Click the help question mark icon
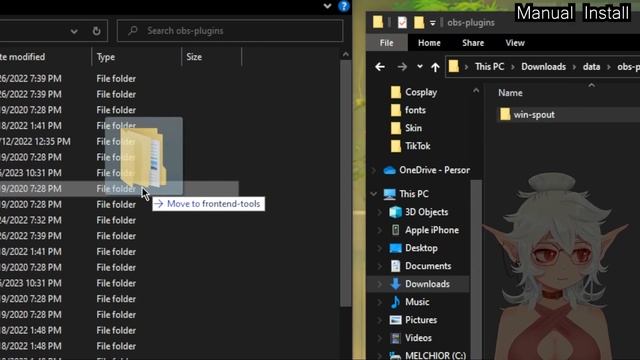Screen dimensions: 640x360 [x=344, y=6]
